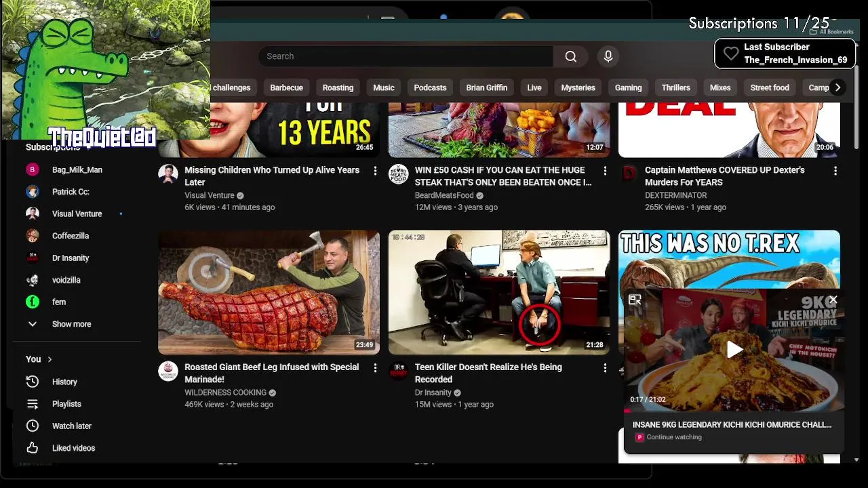
Task: Select the Podcasts category chip
Action: (430, 87)
